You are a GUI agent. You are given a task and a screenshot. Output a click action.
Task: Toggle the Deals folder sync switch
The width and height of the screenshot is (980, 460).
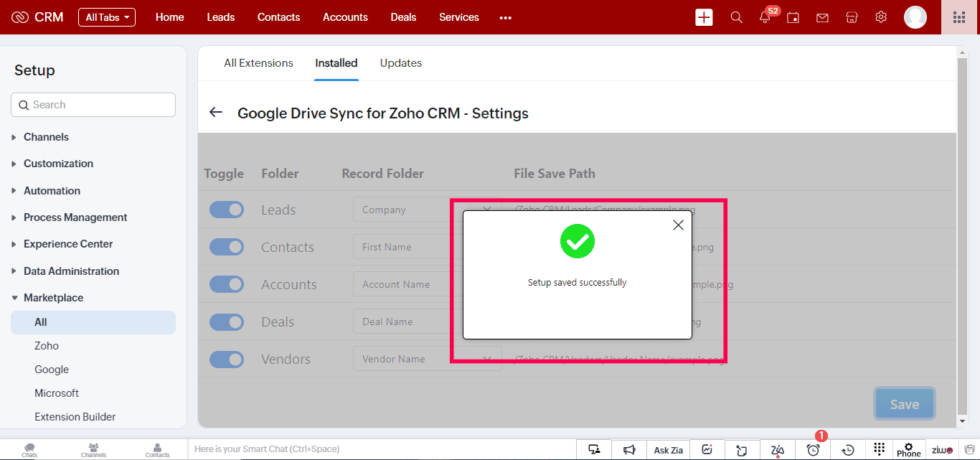[227, 321]
